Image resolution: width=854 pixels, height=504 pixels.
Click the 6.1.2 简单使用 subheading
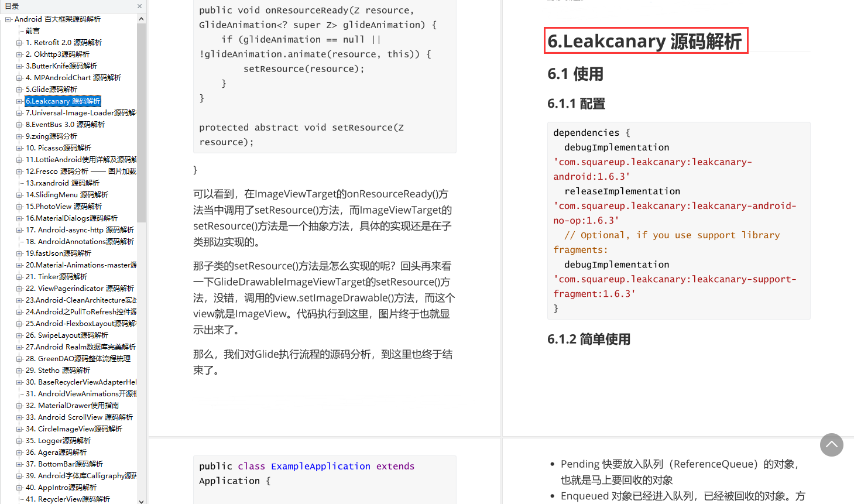coord(589,340)
